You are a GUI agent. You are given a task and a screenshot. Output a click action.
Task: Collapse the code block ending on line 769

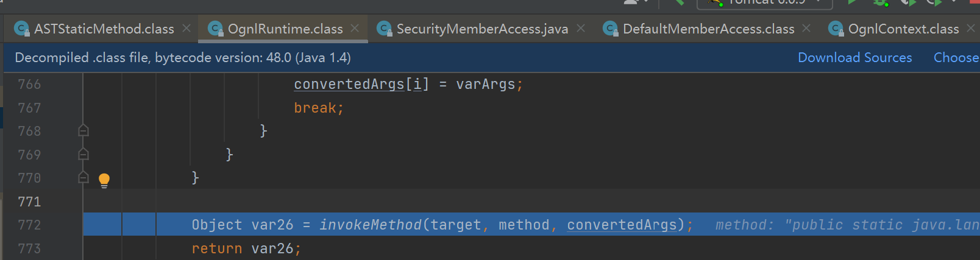tap(83, 155)
